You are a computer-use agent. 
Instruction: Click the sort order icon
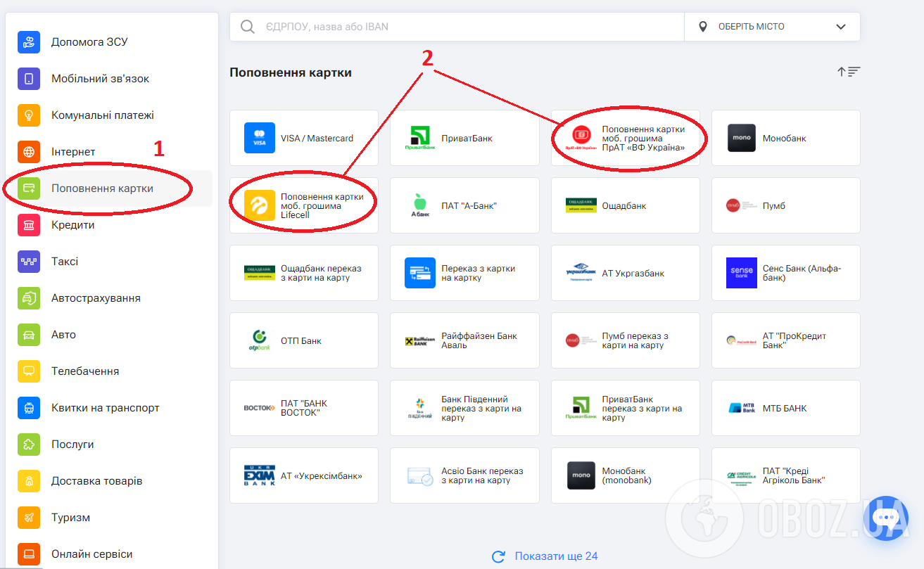point(849,72)
